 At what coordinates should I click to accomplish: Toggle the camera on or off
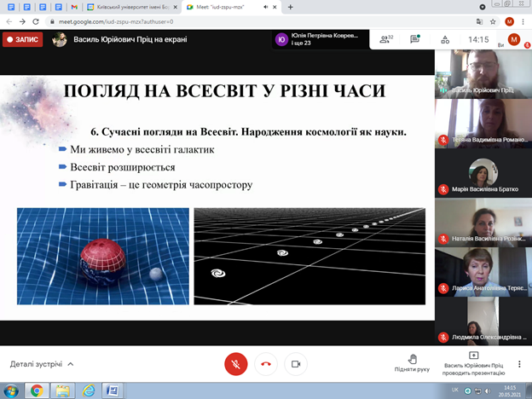coord(296,364)
